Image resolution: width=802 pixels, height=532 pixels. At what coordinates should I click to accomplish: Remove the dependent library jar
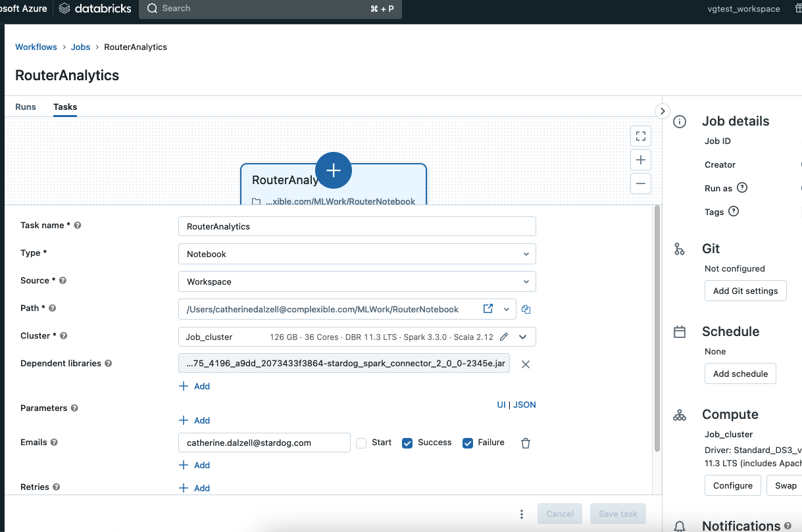click(525, 364)
